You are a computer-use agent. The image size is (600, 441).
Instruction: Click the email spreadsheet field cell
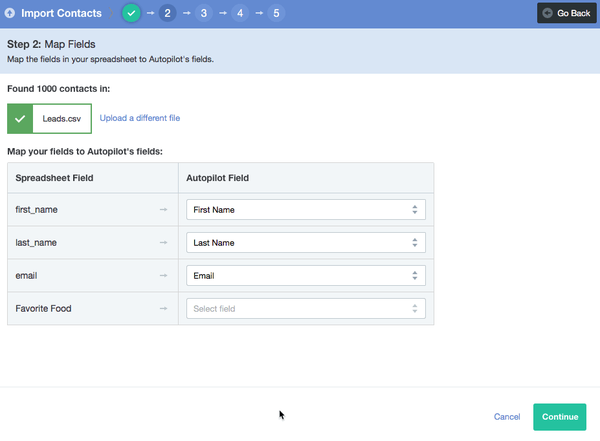pyautogui.click(x=93, y=275)
